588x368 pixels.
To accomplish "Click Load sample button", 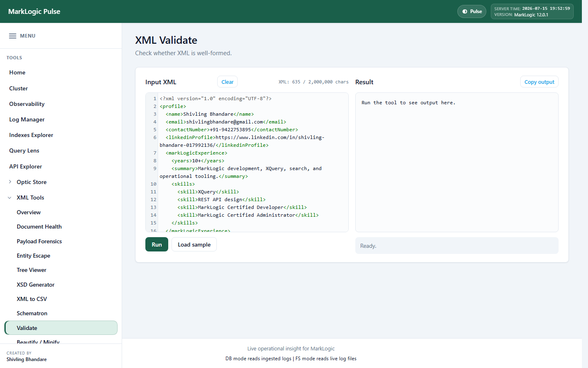I will pyautogui.click(x=194, y=245).
